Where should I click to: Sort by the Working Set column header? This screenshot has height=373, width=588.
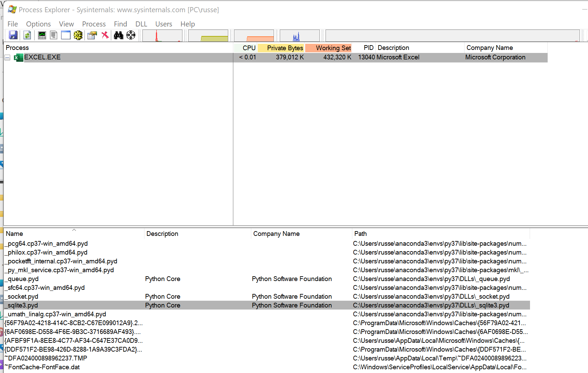(x=329, y=48)
